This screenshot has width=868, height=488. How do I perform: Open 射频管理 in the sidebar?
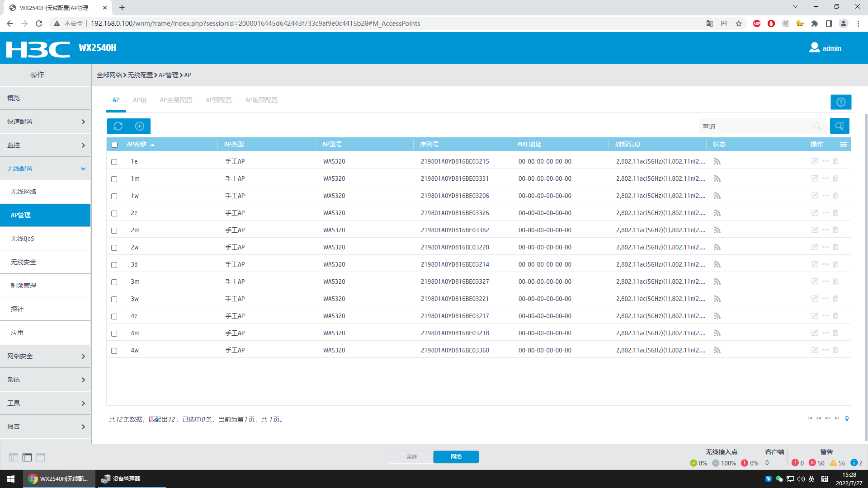[x=24, y=286]
